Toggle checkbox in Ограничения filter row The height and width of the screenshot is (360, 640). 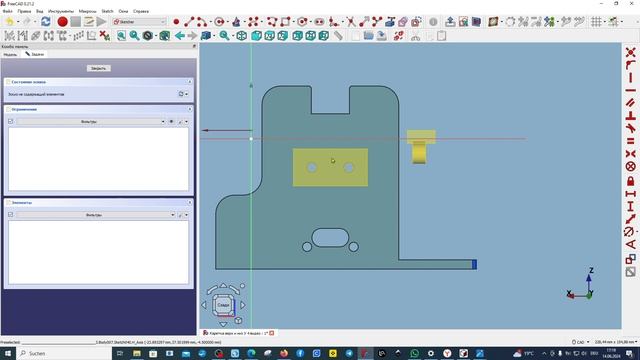point(11,121)
